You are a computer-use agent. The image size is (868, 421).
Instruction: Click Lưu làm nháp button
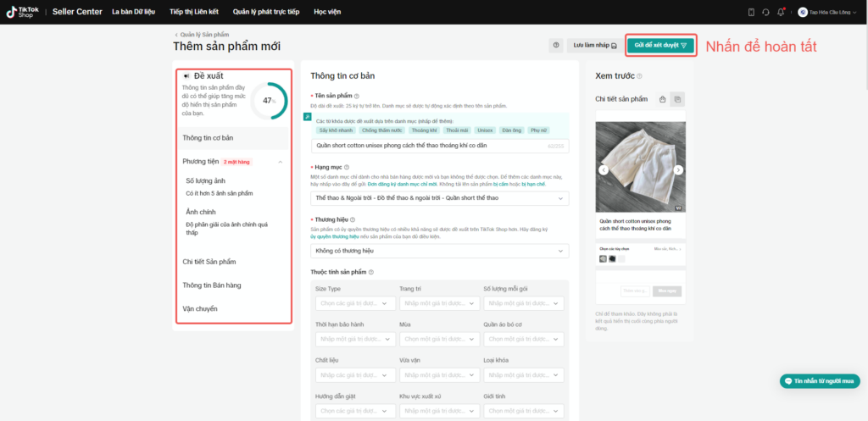(x=594, y=46)
